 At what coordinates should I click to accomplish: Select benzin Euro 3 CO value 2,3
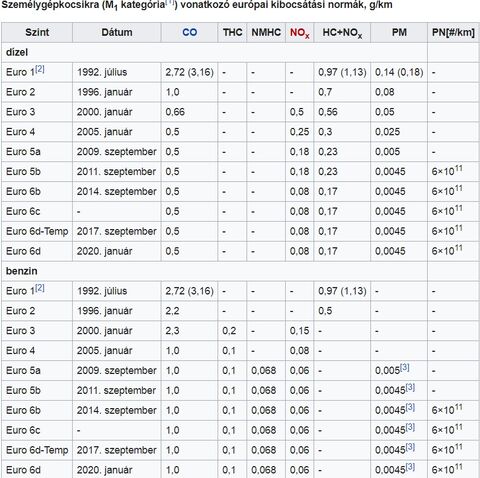point(172,331)
